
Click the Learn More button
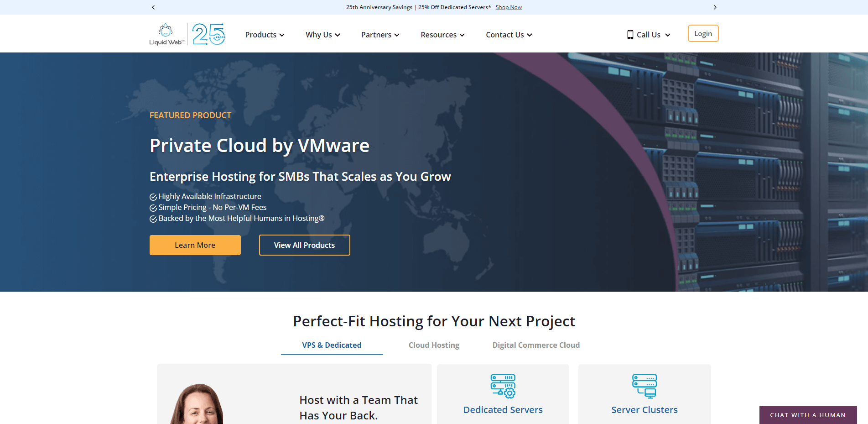click(x=195, y=245)
